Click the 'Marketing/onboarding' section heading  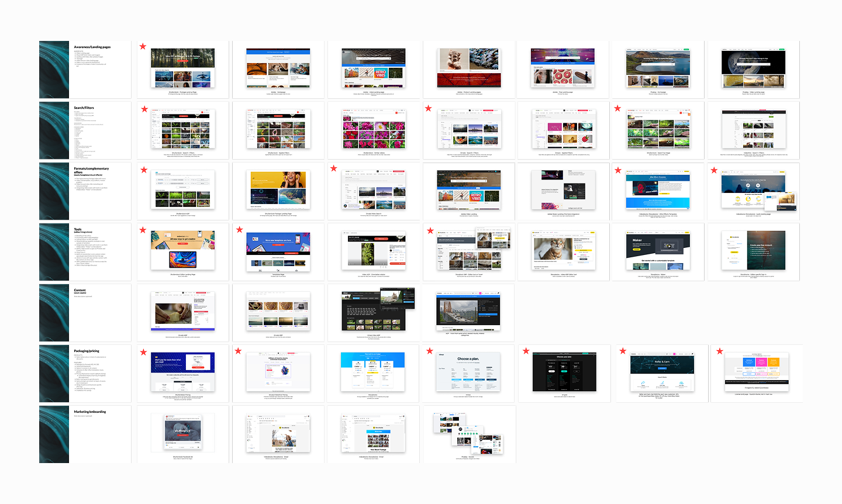(x=90, y=412)
